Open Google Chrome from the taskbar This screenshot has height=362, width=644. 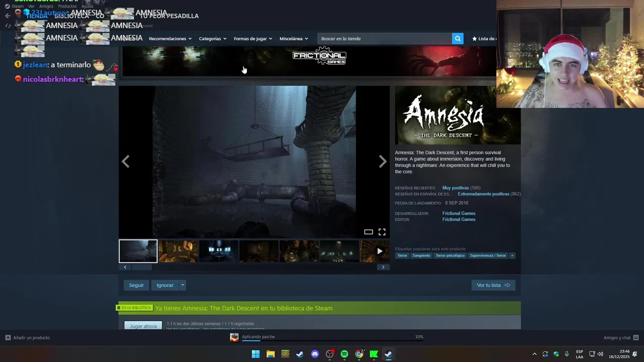(359, 354)
